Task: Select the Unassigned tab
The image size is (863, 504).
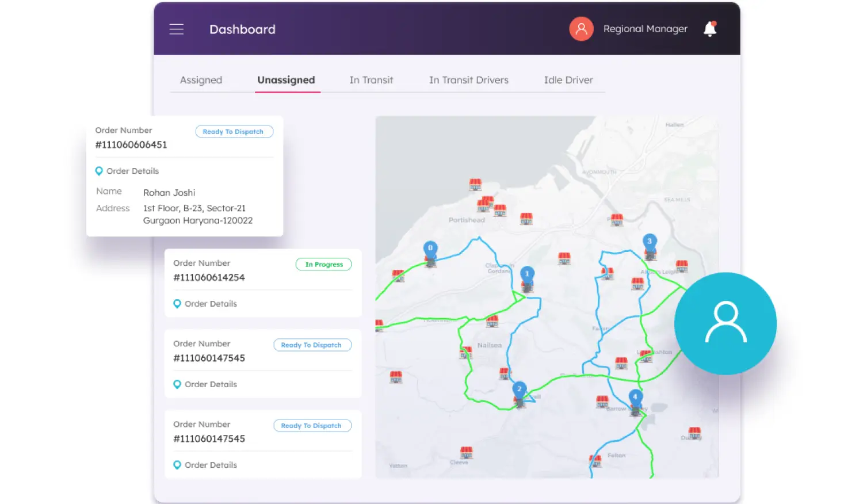Action: tap(287, 80)
